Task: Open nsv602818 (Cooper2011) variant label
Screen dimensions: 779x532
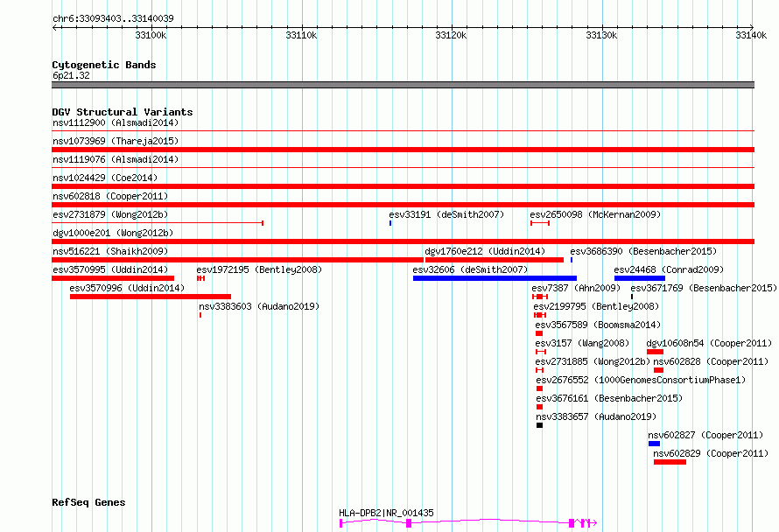Action: pyautogui.click(x=110, y=196)
